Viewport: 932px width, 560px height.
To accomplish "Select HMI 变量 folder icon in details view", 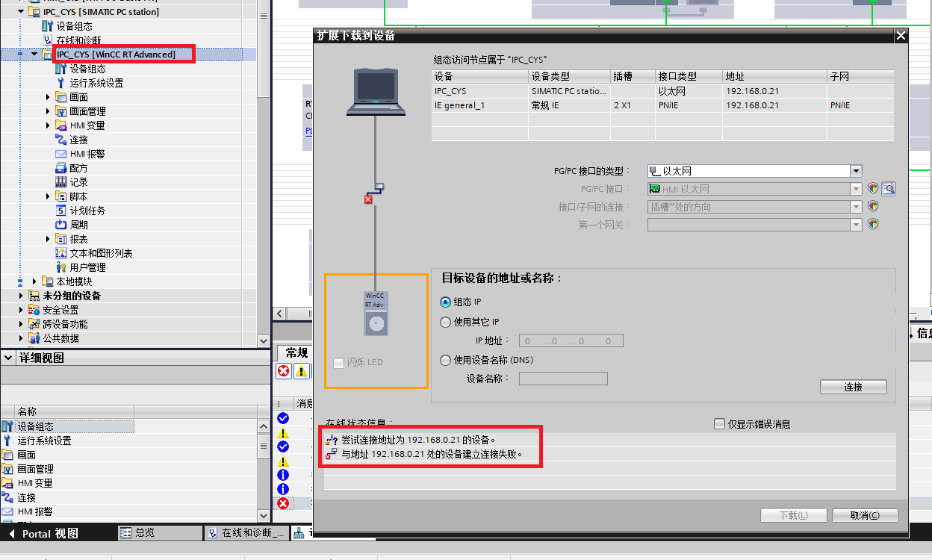I will point(7,483).
